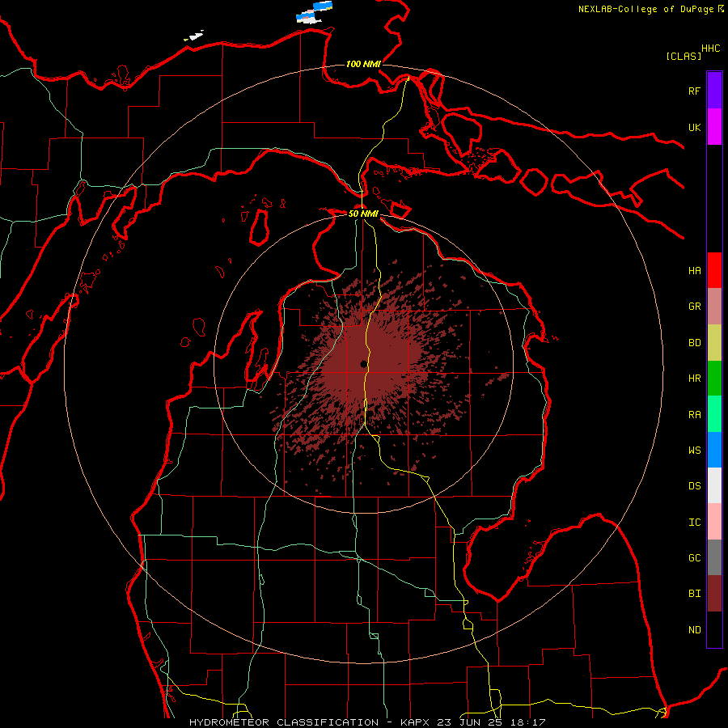Viewport: 728px width, 728px height.
Task: Click the small white dry snow echo
Action: 194,36
